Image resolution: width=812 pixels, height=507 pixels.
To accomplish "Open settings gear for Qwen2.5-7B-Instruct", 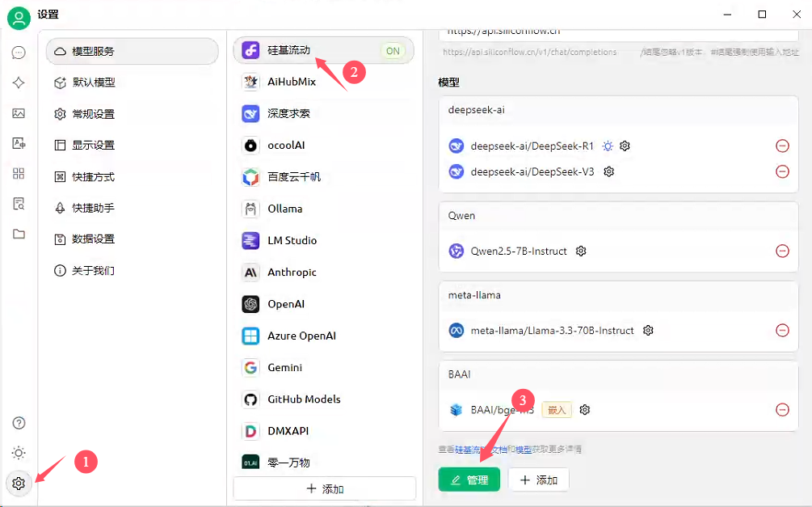I will [x=581, y=251].
